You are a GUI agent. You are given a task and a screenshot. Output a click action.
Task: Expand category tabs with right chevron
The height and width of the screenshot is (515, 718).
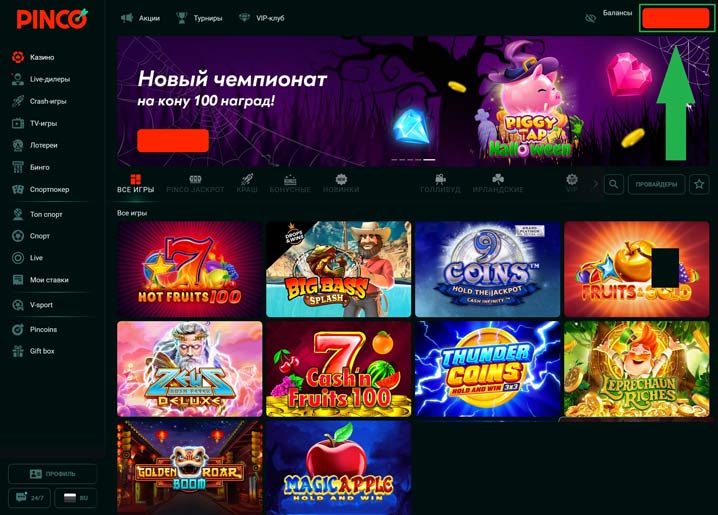click(595, 184)
